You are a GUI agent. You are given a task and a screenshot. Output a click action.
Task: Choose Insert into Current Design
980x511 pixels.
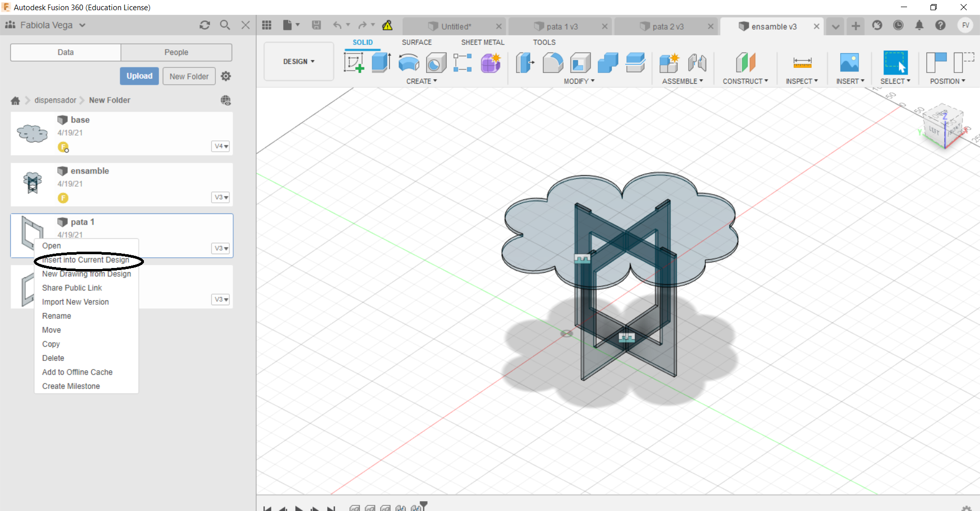click(x=86, y=260)
